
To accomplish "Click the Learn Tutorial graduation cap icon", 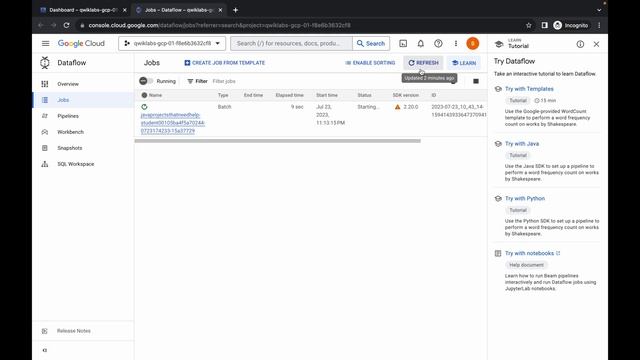I will click(499, 44).
